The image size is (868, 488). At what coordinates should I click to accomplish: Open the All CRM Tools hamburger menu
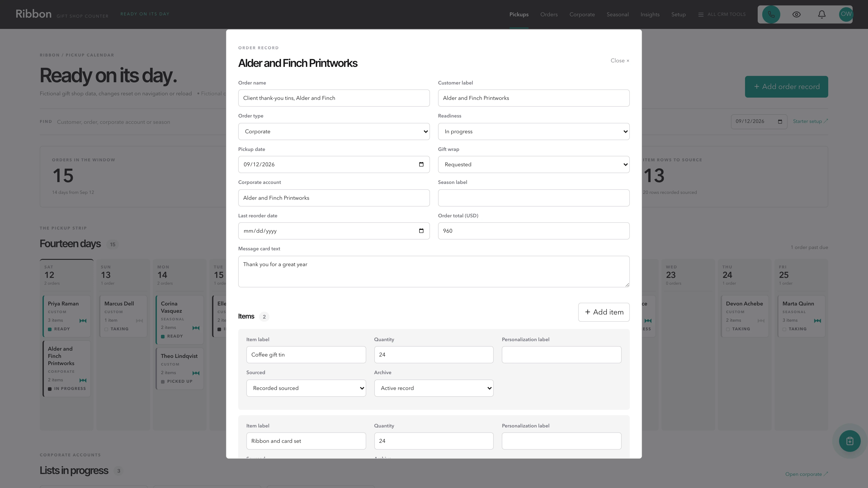point(722,14)
